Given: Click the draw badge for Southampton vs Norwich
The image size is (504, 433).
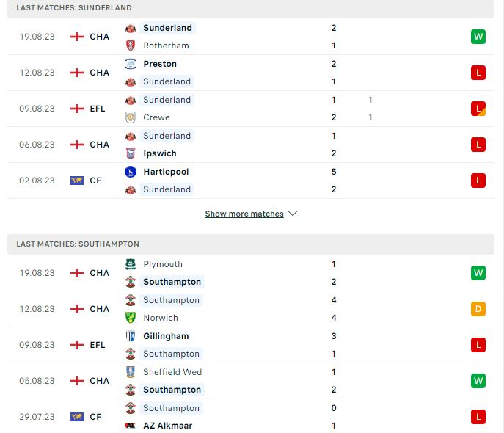Looking at the screenshot, I should [478, 309].
